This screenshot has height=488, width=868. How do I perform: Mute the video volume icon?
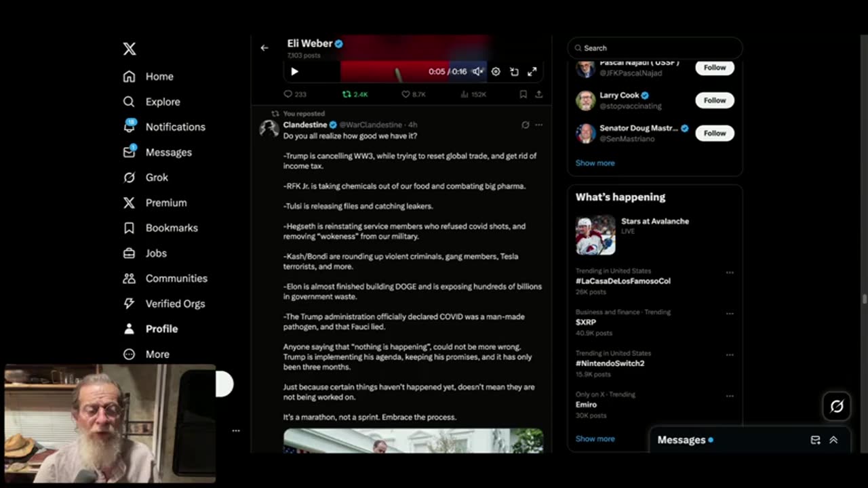point(478,71)
